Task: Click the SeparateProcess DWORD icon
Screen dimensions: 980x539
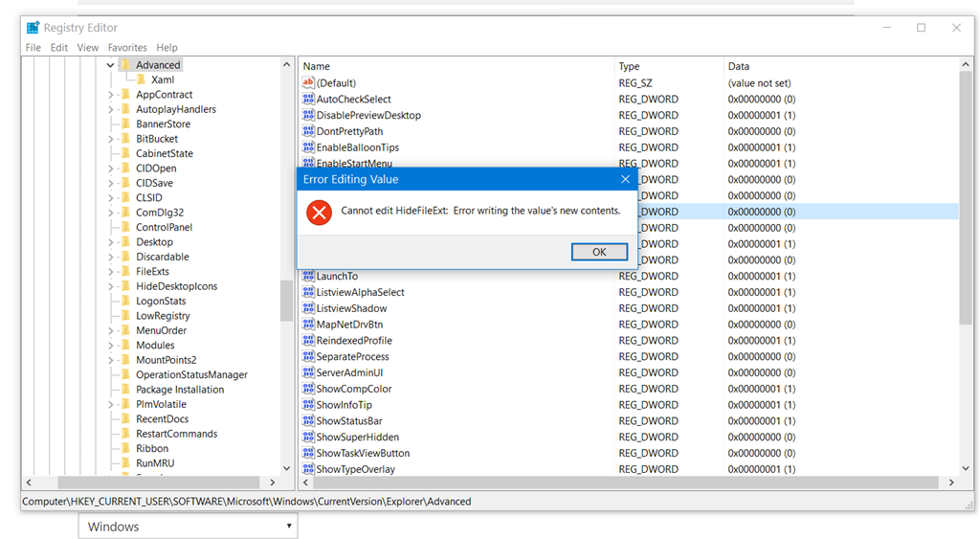Action: point(308,356)
